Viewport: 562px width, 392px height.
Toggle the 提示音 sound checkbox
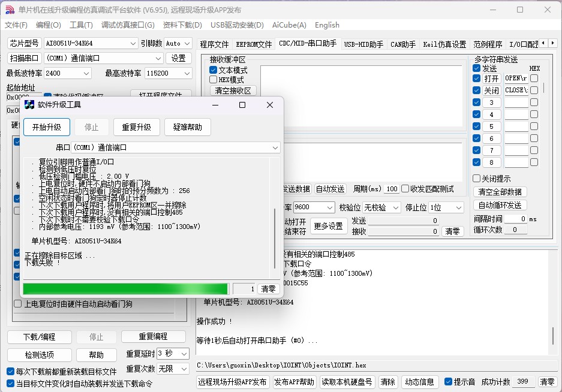coord(448,382)
